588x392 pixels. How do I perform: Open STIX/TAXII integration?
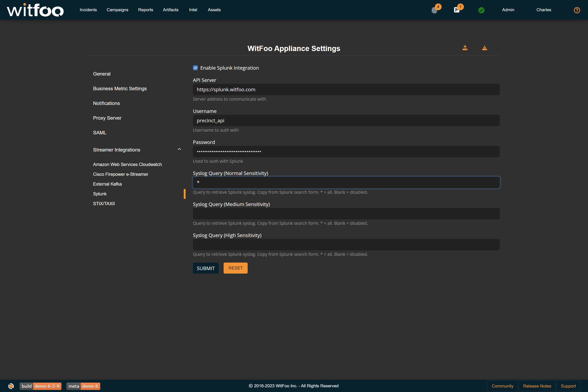[104, 204]
